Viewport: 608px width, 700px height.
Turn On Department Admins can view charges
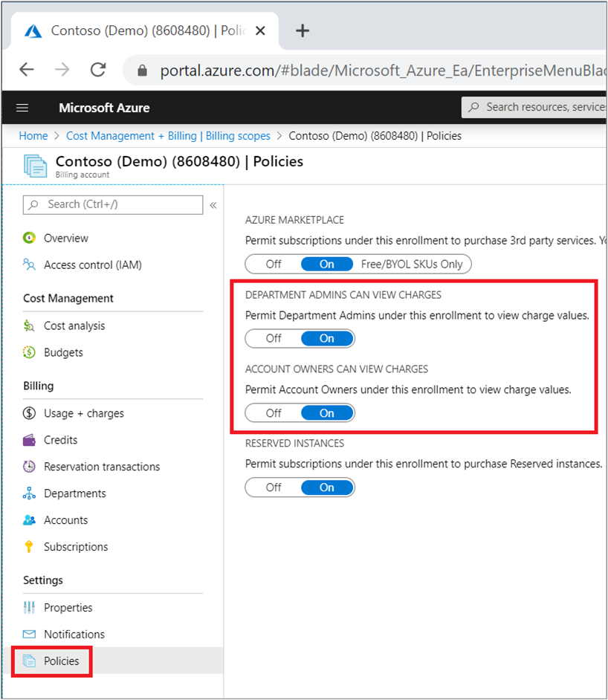(x=327, y=338)
